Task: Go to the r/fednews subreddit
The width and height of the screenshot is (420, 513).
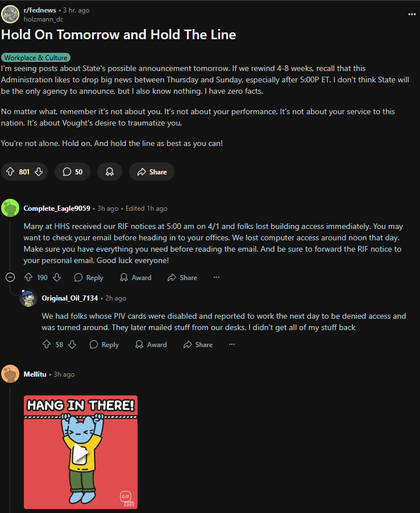Action: point(40,10)
